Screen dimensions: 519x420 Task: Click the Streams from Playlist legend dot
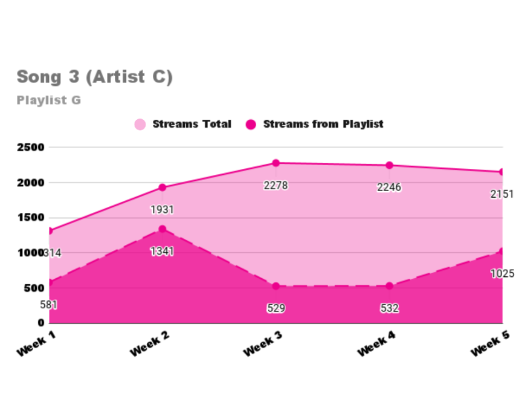[251, 125]
